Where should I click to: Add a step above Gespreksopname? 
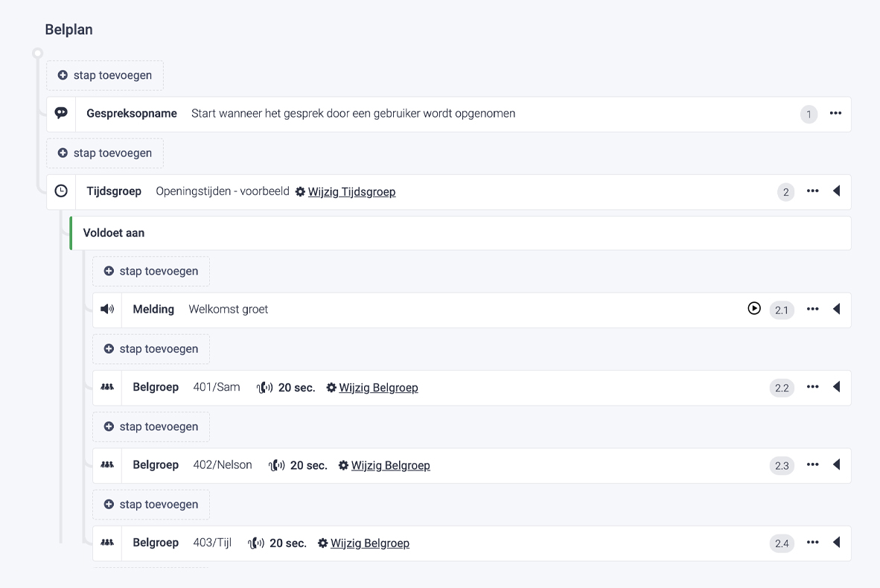105,75
